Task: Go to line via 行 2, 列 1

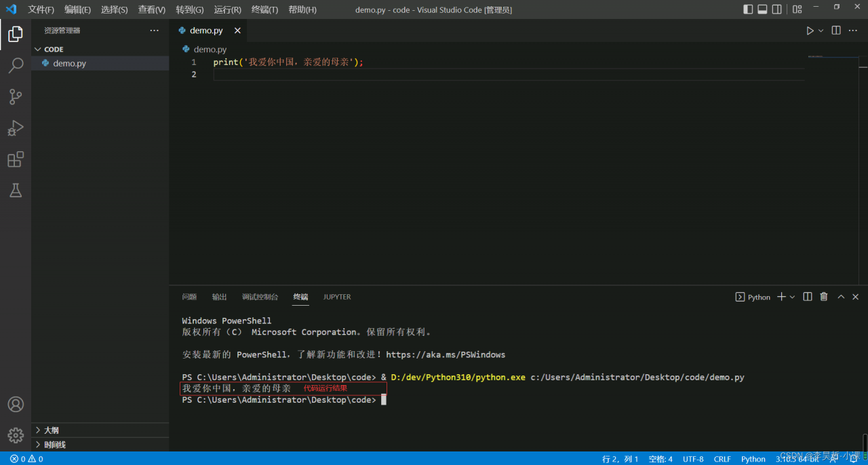Action: [x=620, y=459]
